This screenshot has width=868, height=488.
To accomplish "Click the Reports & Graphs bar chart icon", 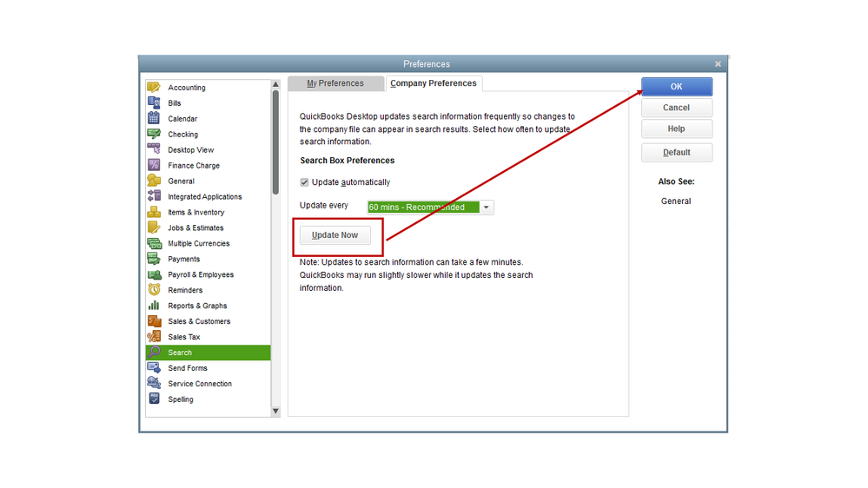I will (x=154, y=306).
